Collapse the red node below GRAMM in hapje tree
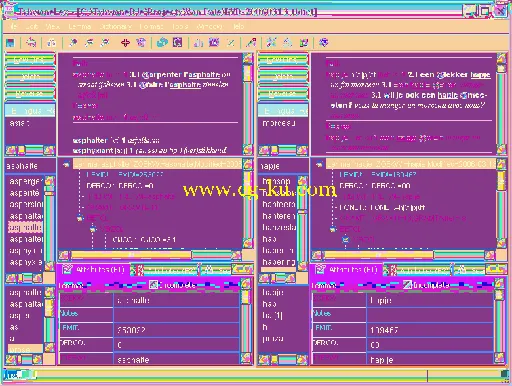 (333, 229)
